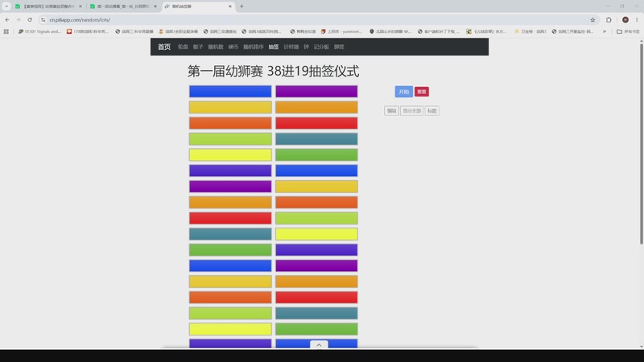The height and width of the screenshot is (362, 644).
Task: Open the 随机数 random number nav item
Action: click(216, 47)
